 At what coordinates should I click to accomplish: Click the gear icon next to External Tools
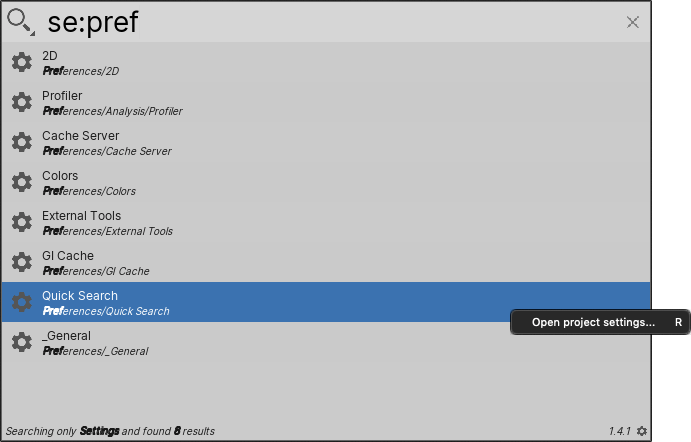point(22,222)
